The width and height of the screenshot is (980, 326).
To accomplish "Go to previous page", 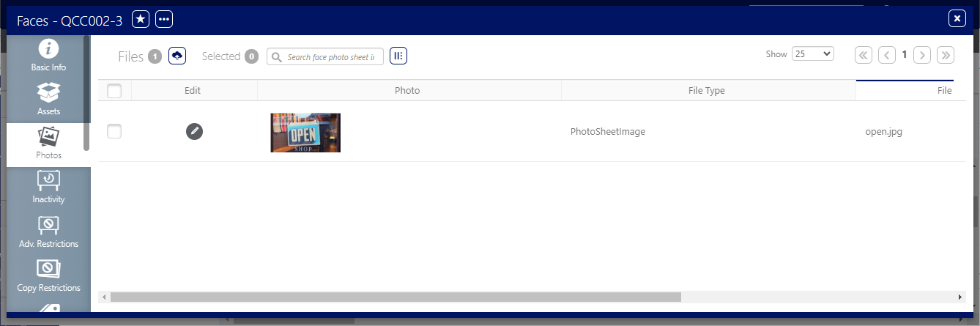I will tap(887, 54).
